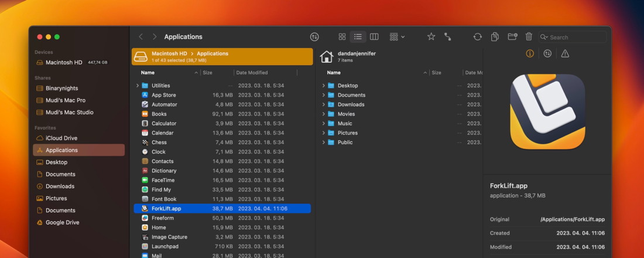Switch to column view
Image resolution: width=644 pixels, height=258 pixels.
click(374, 37)
